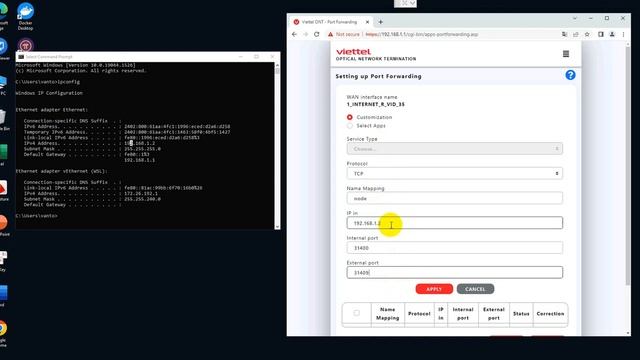Click the IP in input field

pos(454,223)
